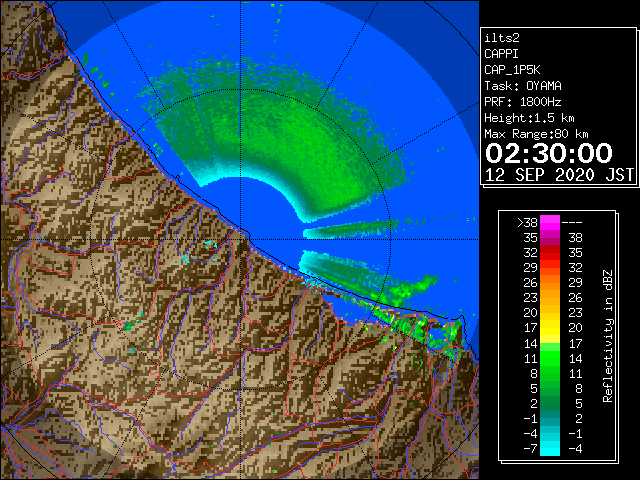This screenshot has width=640, height=480.
Task: Click the "PRF: 1800Hz" text
Action: pos(523,102)
